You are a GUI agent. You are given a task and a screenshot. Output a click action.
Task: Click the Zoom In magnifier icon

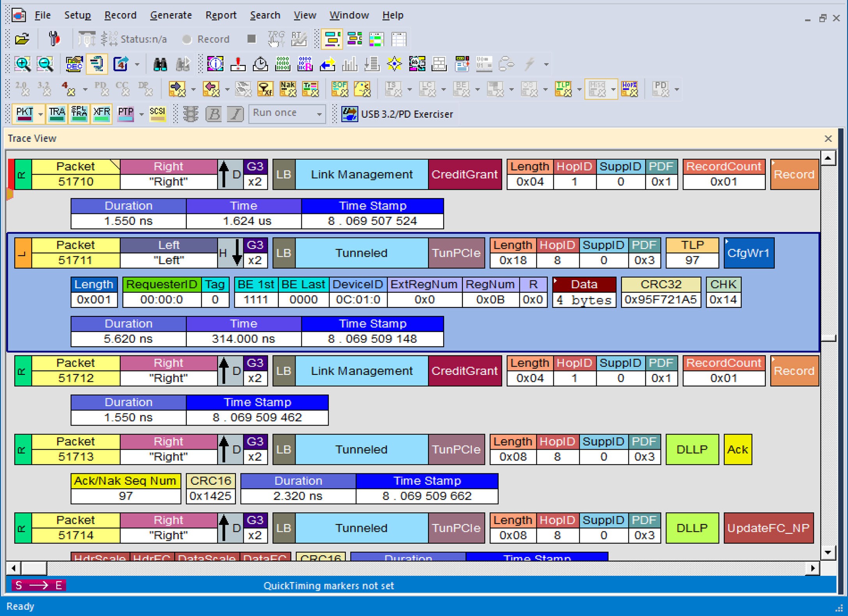23,64
